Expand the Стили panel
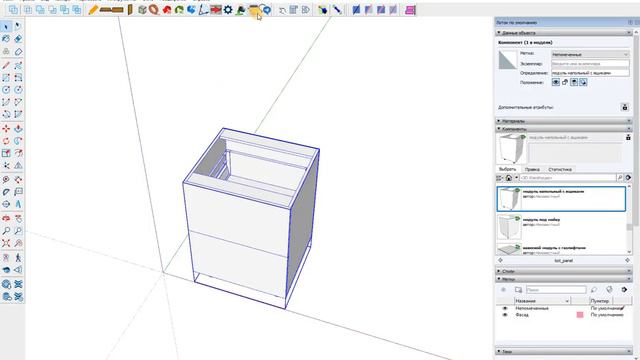 [x=563, y=271]
